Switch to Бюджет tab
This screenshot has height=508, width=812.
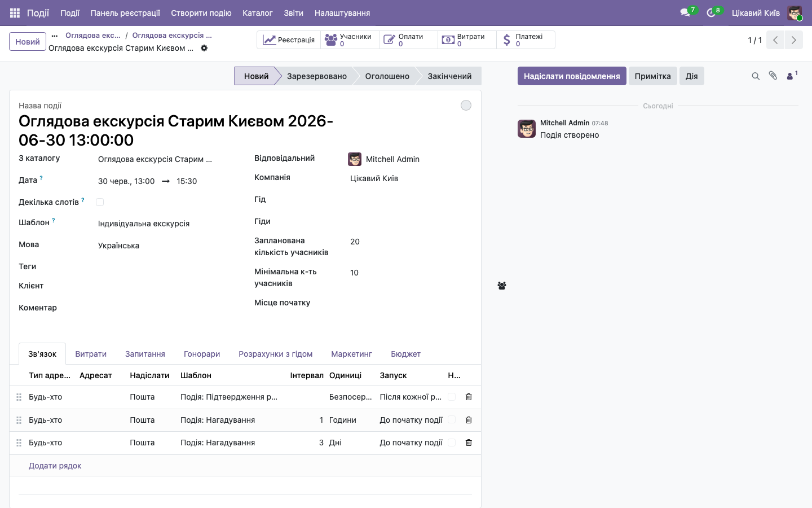406,354
